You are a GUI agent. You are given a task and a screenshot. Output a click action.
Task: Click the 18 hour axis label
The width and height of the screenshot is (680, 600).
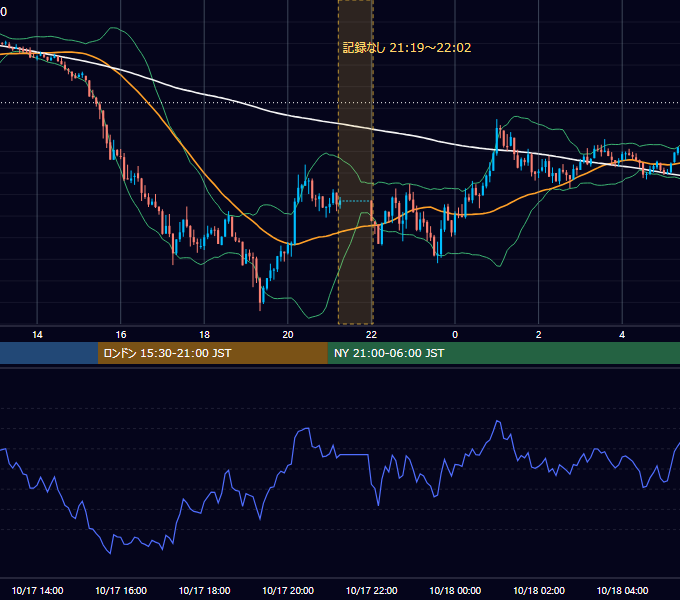(x=204, y=335)
